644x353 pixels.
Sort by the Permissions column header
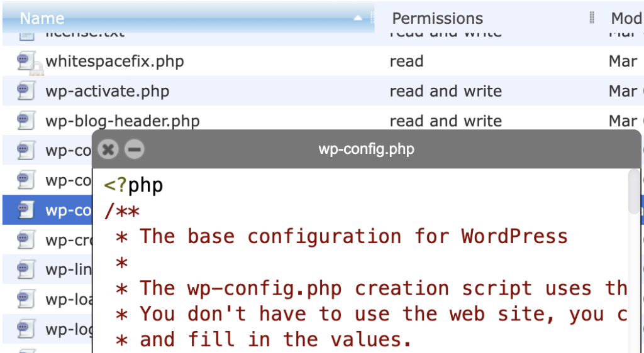(438, 18)
